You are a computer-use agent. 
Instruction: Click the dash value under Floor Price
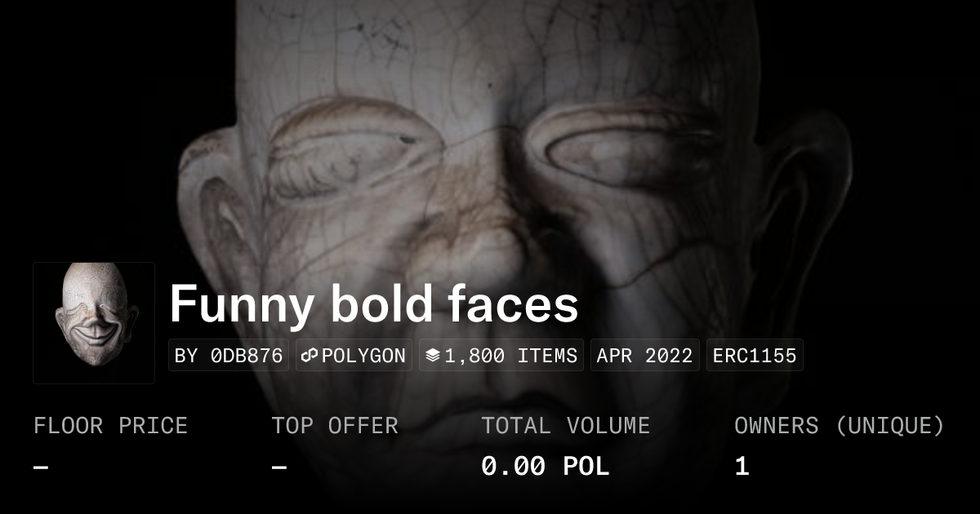coord(41,467)
